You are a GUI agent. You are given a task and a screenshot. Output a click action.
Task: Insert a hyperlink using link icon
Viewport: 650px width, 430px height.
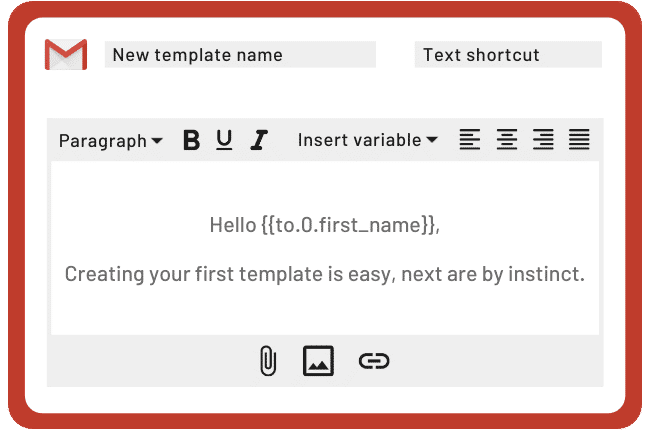point(374,361)
